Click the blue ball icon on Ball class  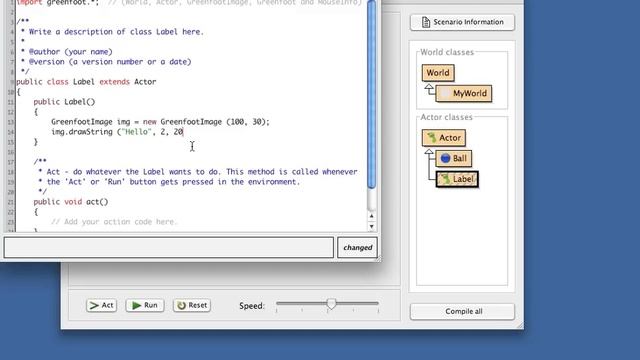click(x=445, y=158)
